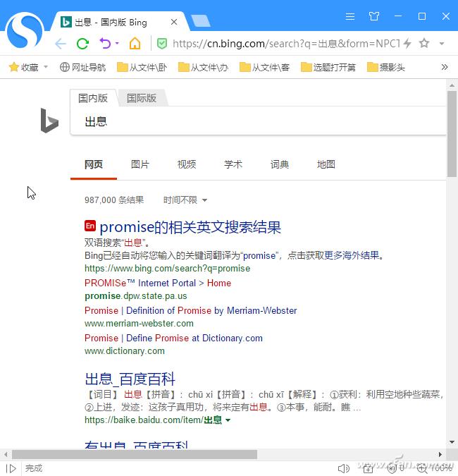This screenshot has width=458, height=476.
Task: Open the browser main menu in title bar
Action: (x=350, y=16)
